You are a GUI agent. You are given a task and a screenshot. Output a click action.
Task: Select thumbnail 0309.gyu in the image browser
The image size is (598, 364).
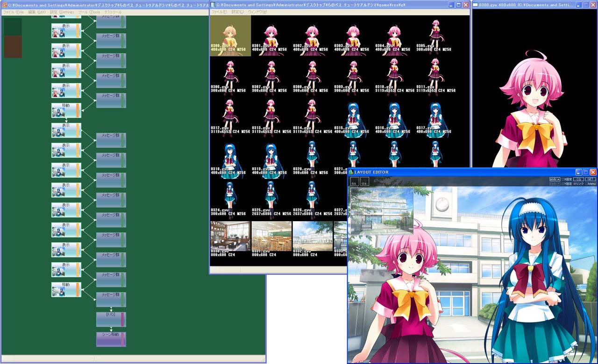(354, 77)
